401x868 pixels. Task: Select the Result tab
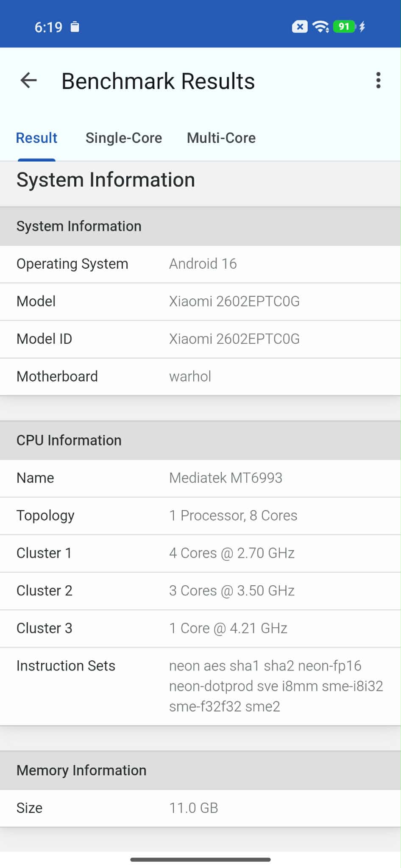click(x=36, y=138)
